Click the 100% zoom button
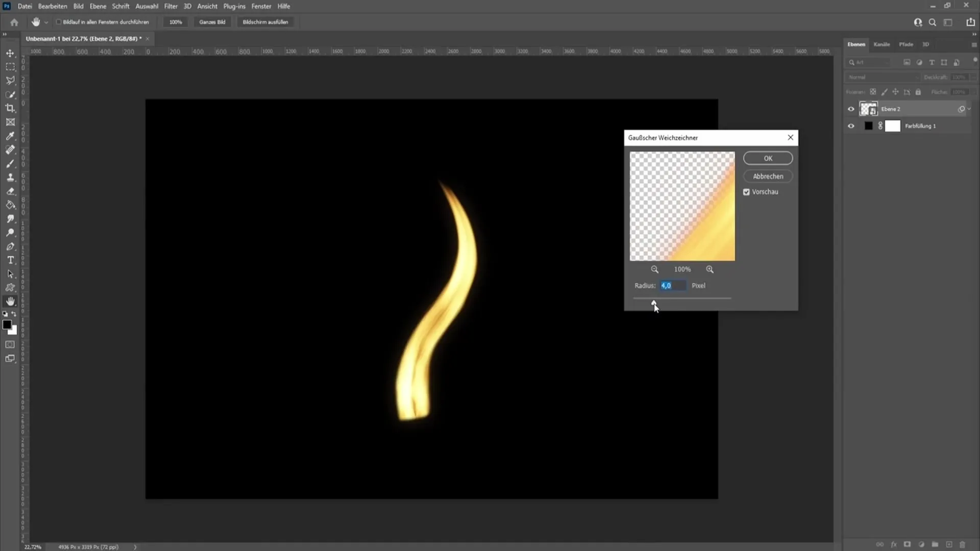The height and width of the screenshot is (551, 980). [x=176, y=22]
